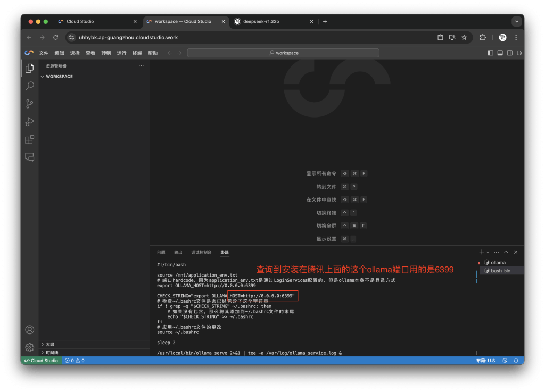Click the browser address bar URL
The width and height of the screenshot is (545, 392).
(x=128, y=38)
